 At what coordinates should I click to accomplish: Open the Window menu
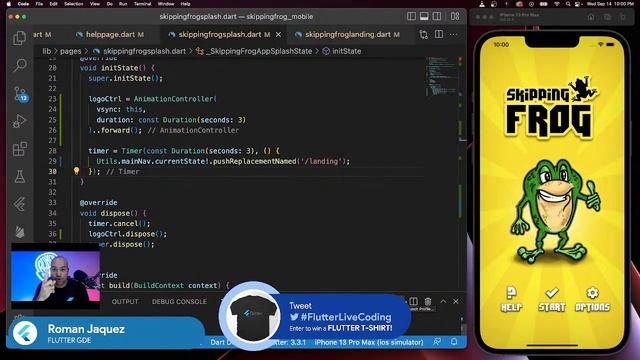(166, 4)
